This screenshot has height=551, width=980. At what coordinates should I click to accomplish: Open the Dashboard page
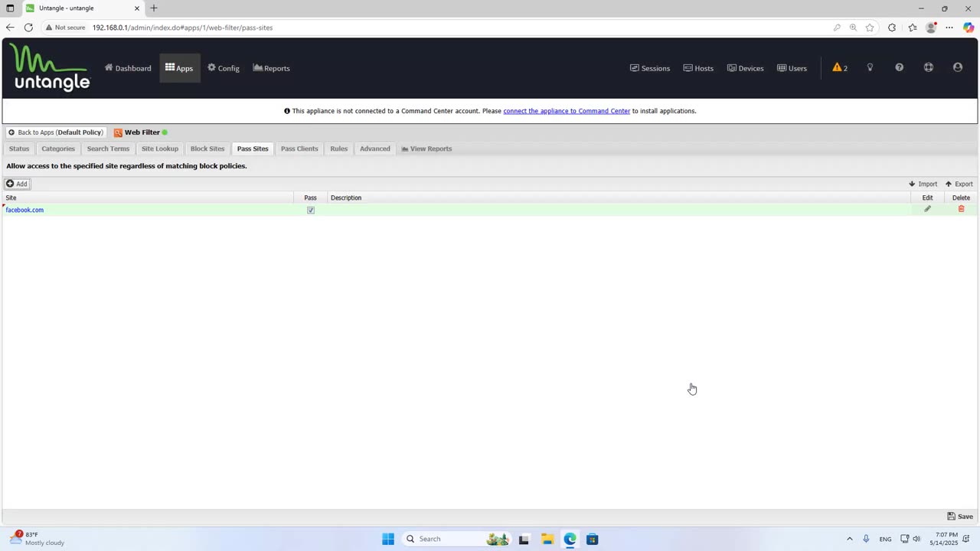(x=128, y=68)
